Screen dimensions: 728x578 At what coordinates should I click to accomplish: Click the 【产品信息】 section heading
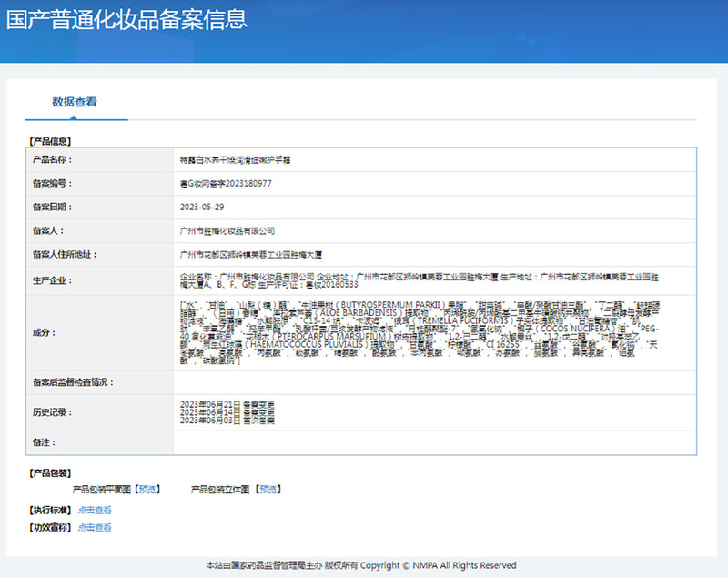coord(51,141)
